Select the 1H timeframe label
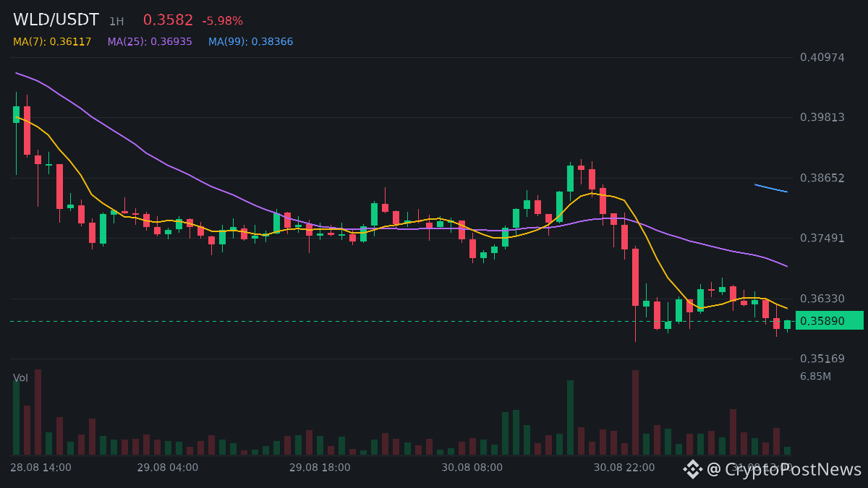This screenshot has height=488, width=868. pos(116,22)
